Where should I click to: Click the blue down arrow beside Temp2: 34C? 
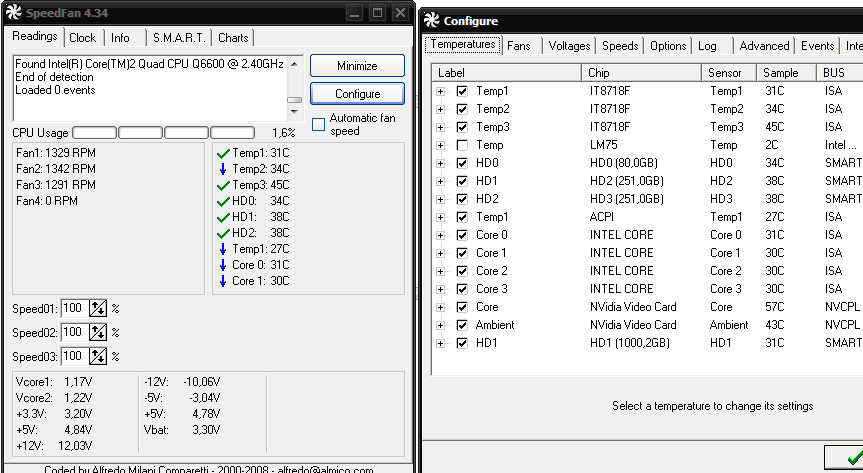(223, 169)
